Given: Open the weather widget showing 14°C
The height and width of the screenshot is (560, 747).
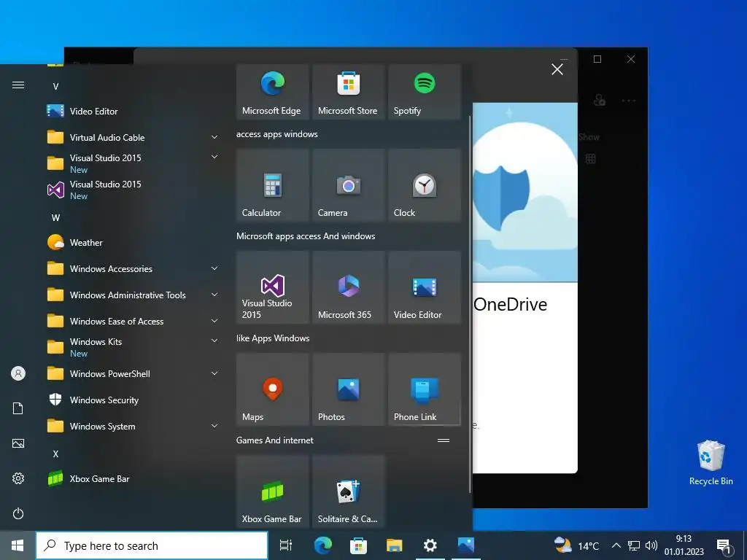Looking at the screenshot, I should pyautogui.click(x=577, y=545).
